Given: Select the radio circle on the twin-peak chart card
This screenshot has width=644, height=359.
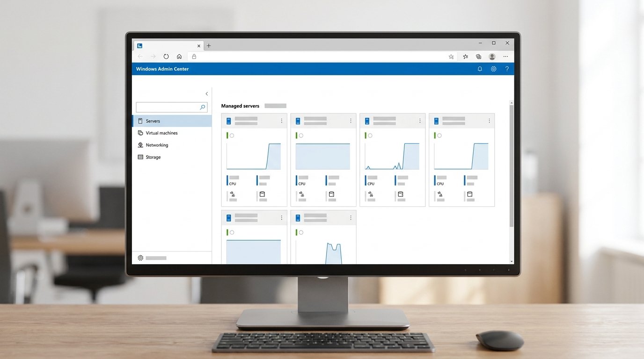Looking at the screenshot, I should [301, 232].
